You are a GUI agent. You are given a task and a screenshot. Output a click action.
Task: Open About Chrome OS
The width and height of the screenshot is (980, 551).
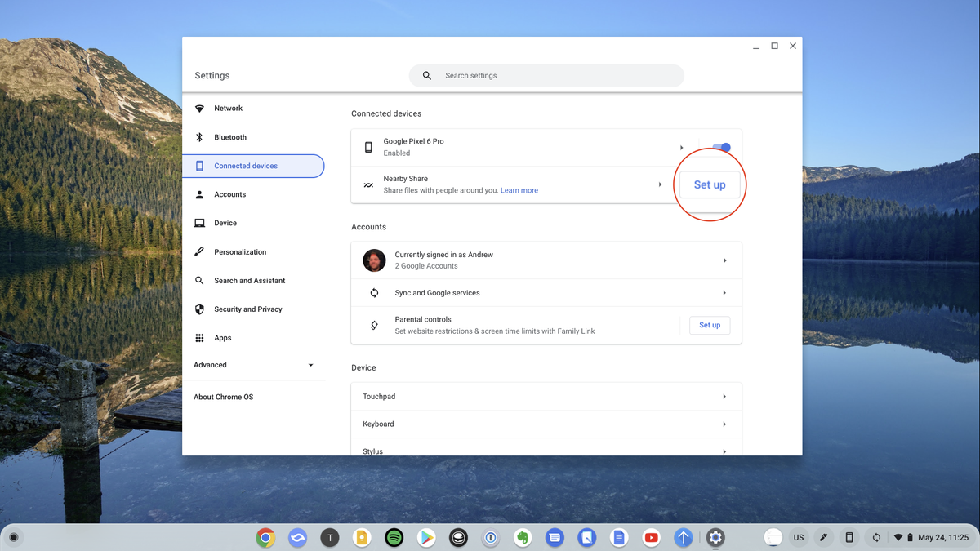223,397
